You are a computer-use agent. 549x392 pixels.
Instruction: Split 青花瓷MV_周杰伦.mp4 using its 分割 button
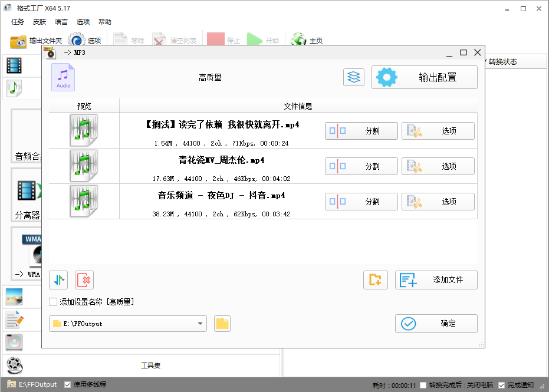pos(361,166)
